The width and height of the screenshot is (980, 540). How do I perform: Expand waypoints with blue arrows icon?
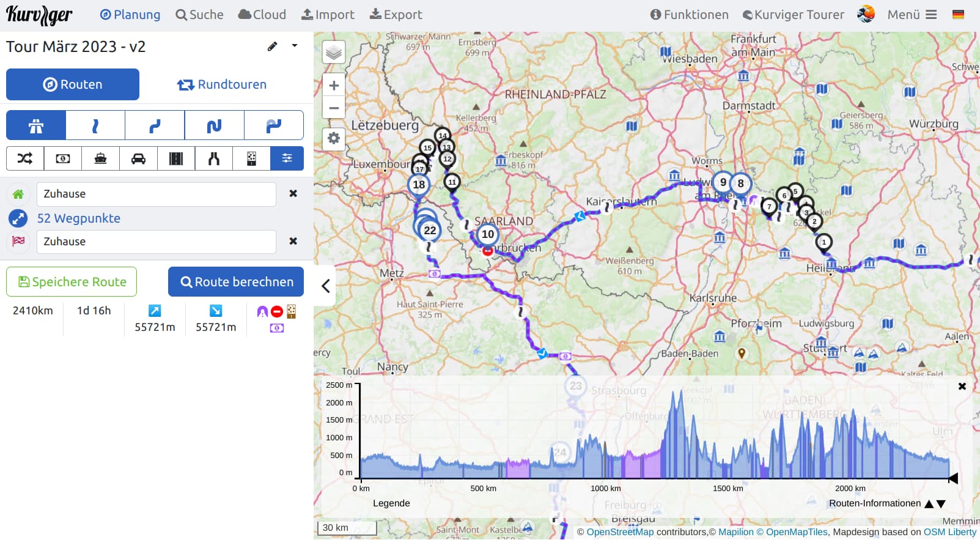(18, 218)
